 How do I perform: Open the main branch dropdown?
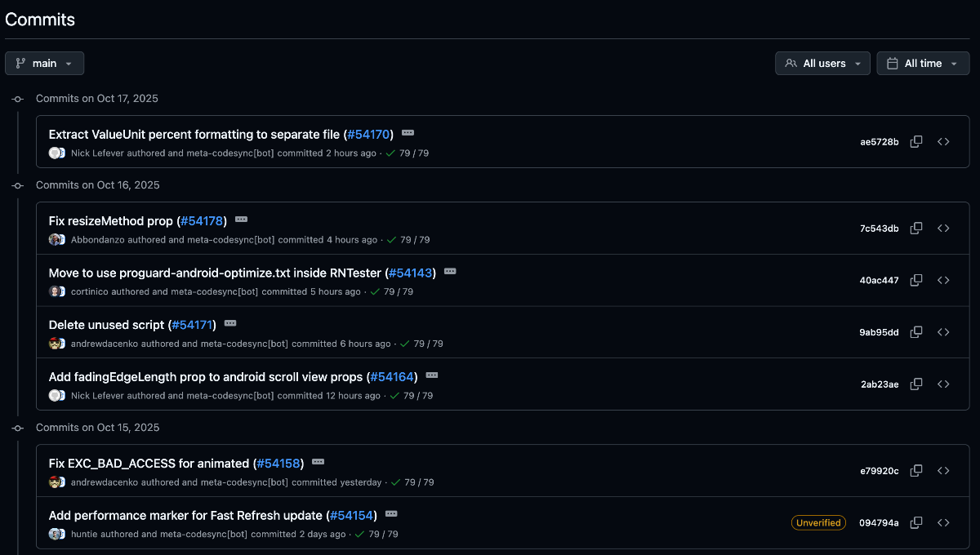44,63
